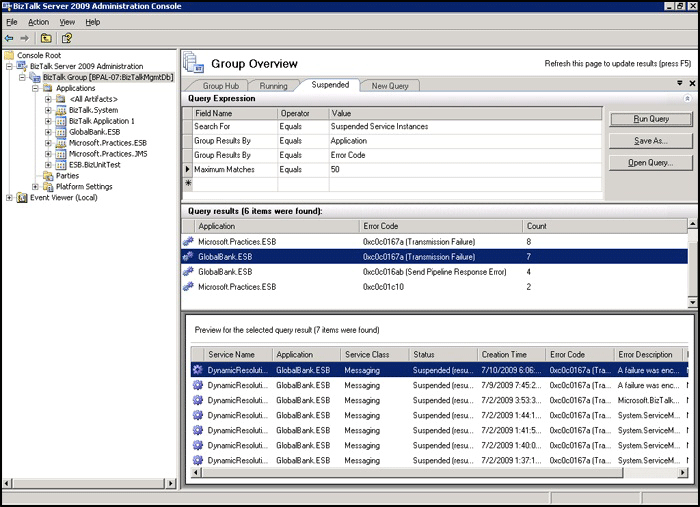Click the Back arrow toolbar icon
The image size is (700, 507).
point(9,38)
